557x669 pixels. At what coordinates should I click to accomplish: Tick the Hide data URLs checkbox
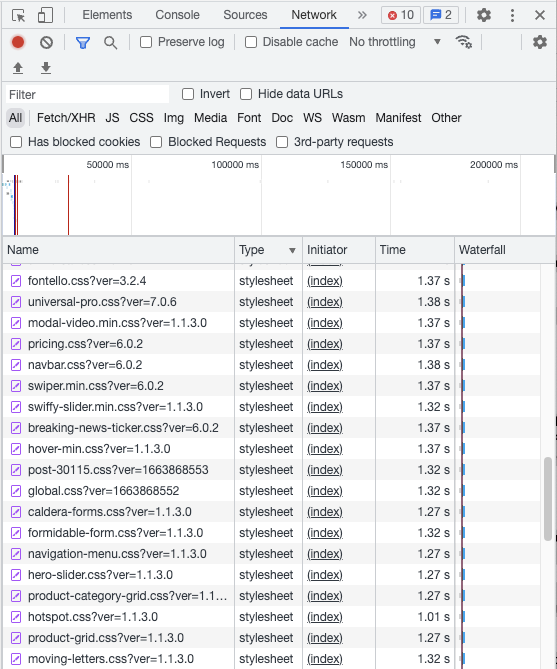(246, 94)
